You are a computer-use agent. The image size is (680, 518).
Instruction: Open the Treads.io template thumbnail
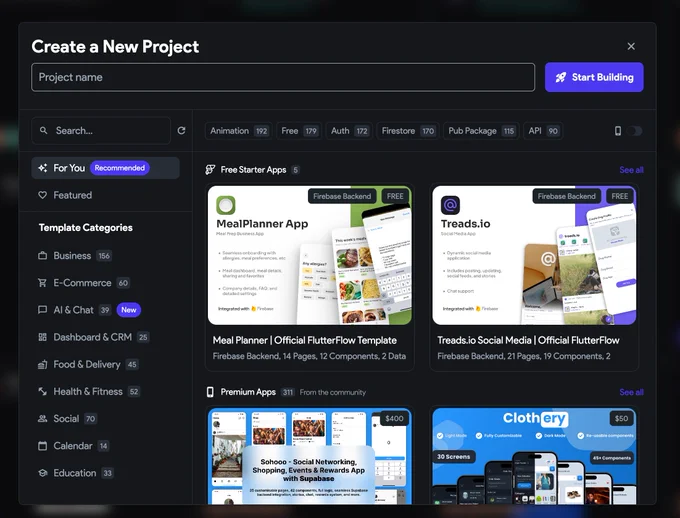[x=534, y=255]
